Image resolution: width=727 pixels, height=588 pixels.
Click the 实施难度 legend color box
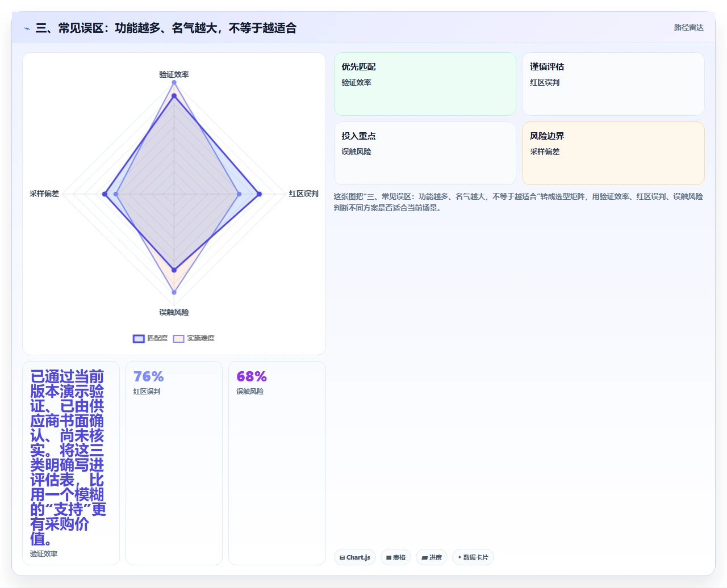[178, 339]
